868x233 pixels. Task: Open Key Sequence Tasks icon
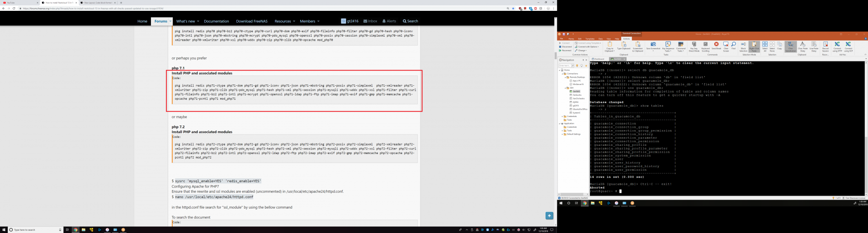668,44
